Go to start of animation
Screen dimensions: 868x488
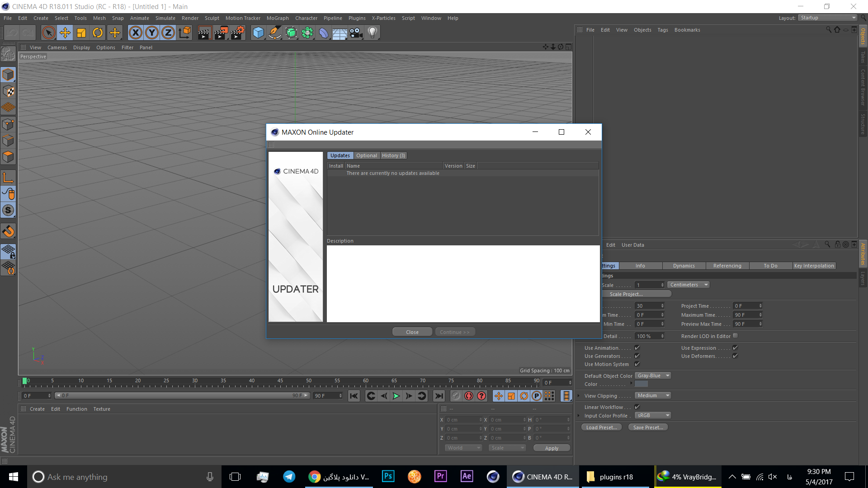[x=354, y=396]
